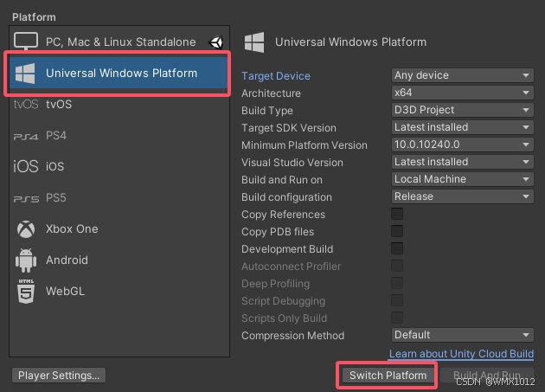This screenshot has width=545, height=392.
Task: Click the Switch Platform button
Action: pos(388,376)
